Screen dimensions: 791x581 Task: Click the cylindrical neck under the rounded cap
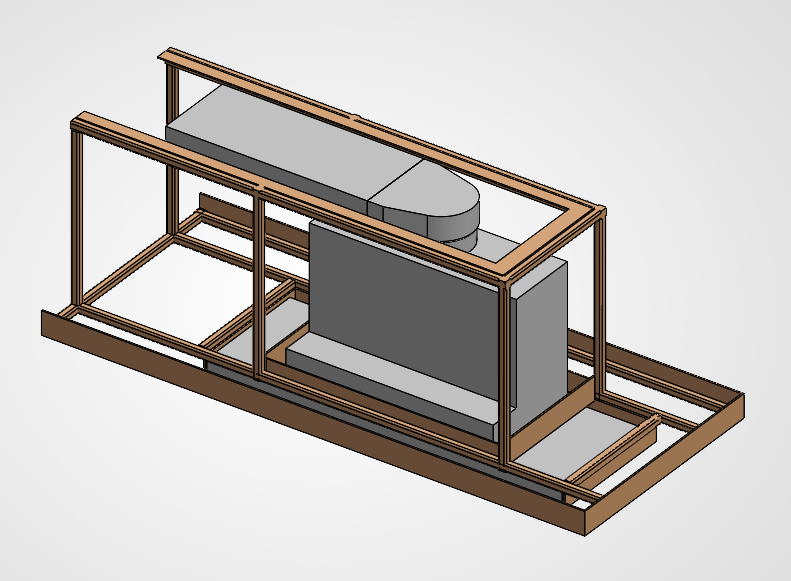click(462, 236)
